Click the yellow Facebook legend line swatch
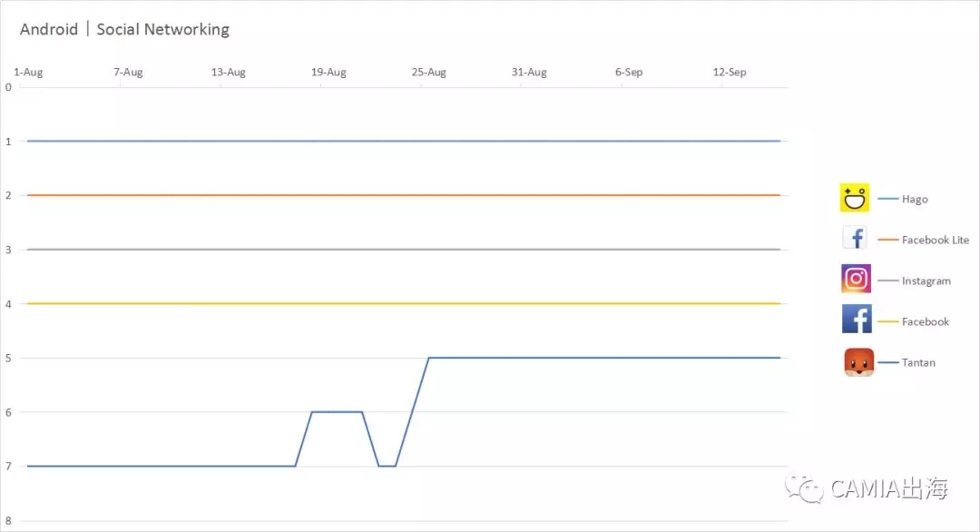Viewport: 980px width, 532px height. (888, 322)
